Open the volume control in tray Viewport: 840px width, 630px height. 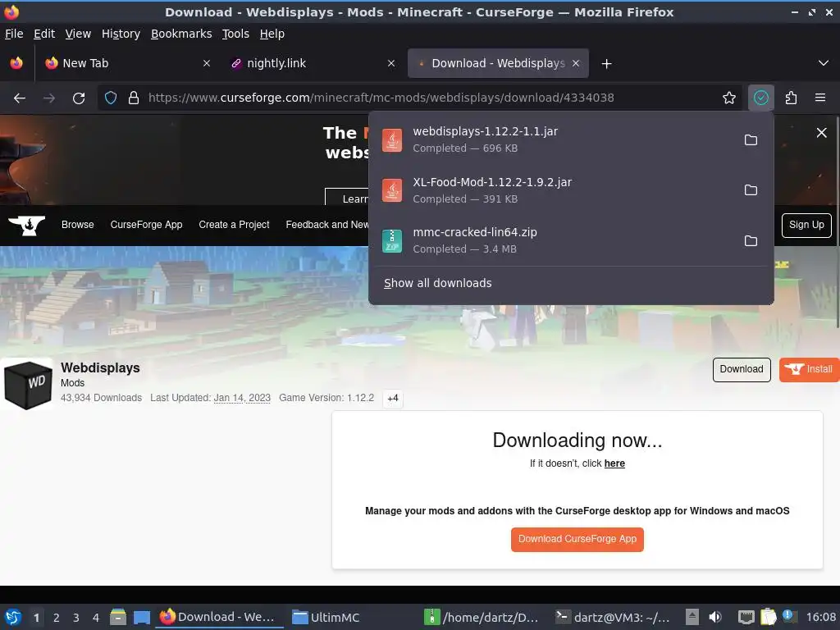pos(715,617)
